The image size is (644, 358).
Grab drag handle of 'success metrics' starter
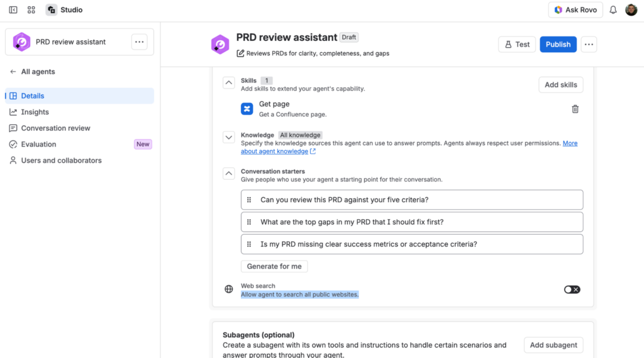(249, 244)
